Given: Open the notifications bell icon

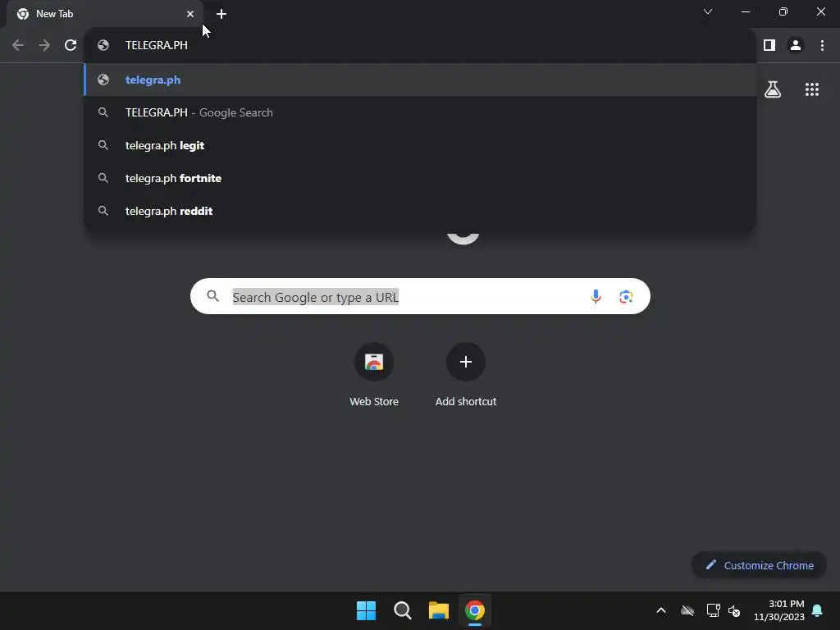Looking at the screenshot, I should [818, 610].
